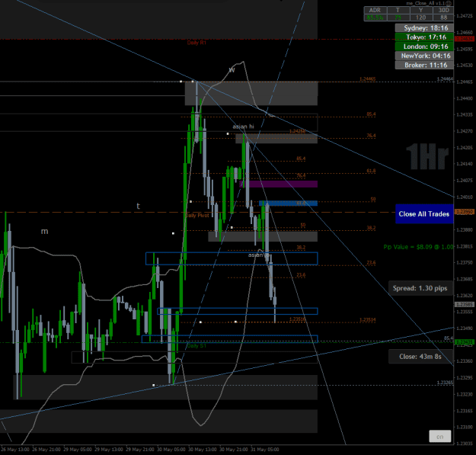
Task: Click the 75 value in ADR table
Action: click(398, 18)
